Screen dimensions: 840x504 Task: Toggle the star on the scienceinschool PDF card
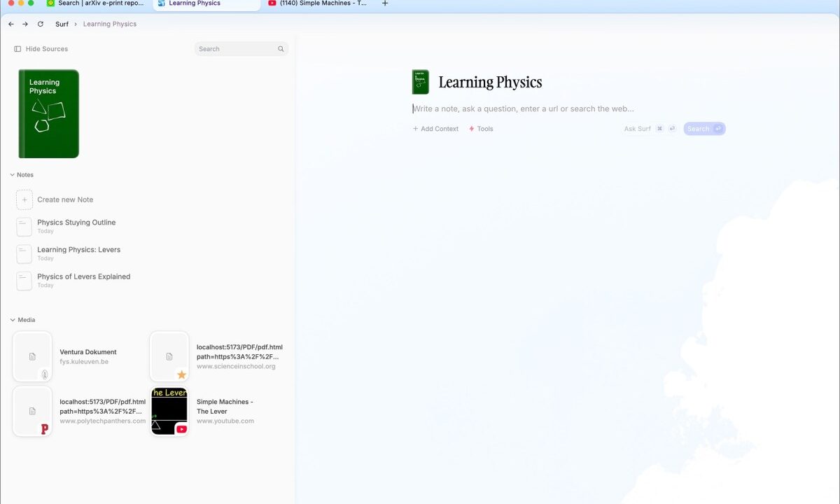coord(181,374)
